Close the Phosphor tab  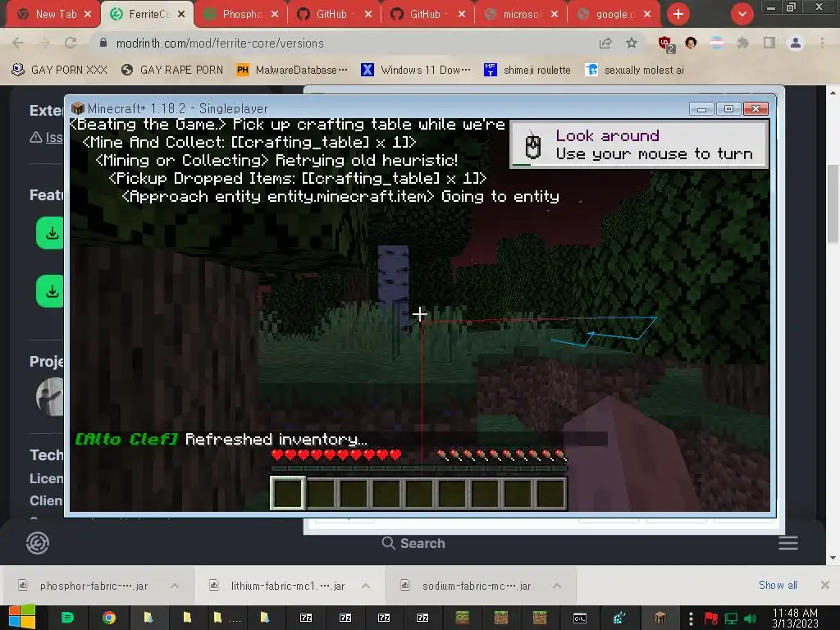coord(275,14)
